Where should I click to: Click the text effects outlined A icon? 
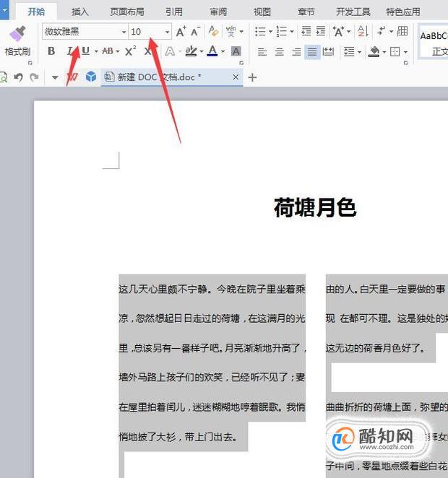tap(170, 51)
